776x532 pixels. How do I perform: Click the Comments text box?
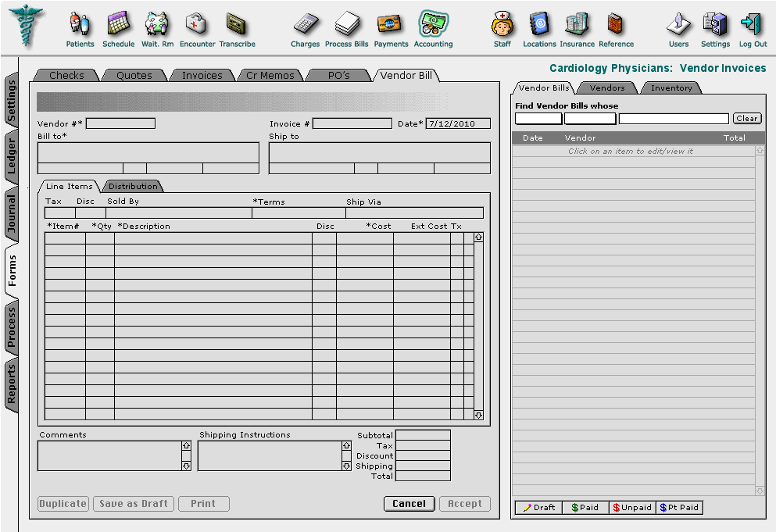[x=110, y=455]
